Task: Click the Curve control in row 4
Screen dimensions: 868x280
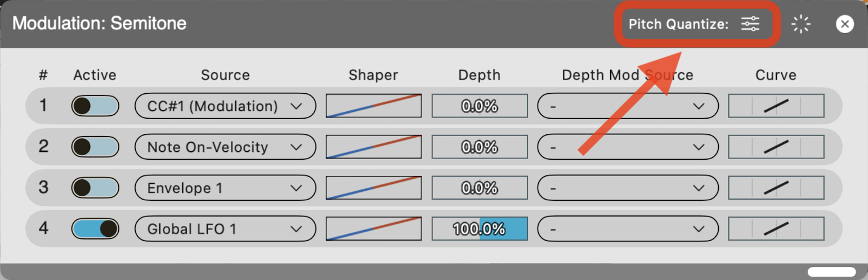Action: tap(776, 229)
